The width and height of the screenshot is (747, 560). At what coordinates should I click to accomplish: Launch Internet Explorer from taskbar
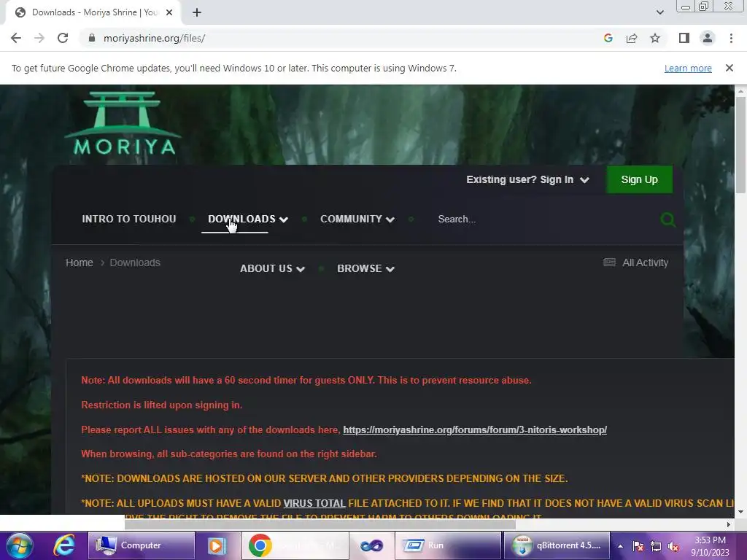click(64, 545)
